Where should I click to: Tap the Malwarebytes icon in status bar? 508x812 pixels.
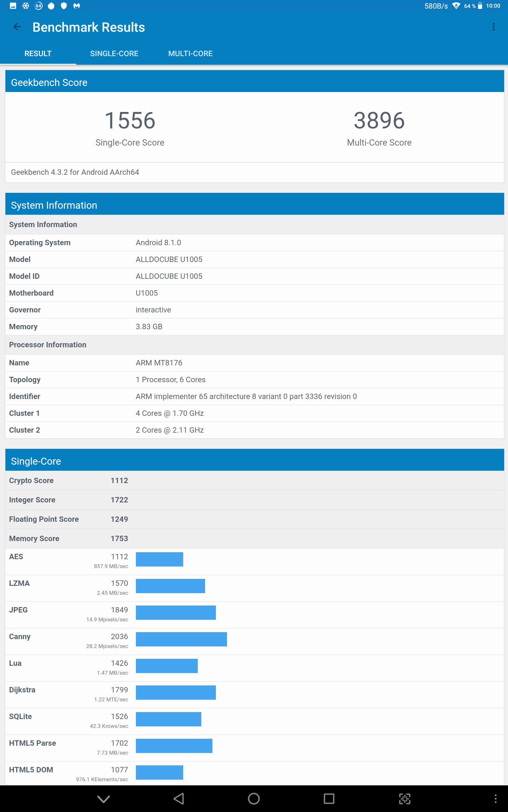tap(77, 6)
